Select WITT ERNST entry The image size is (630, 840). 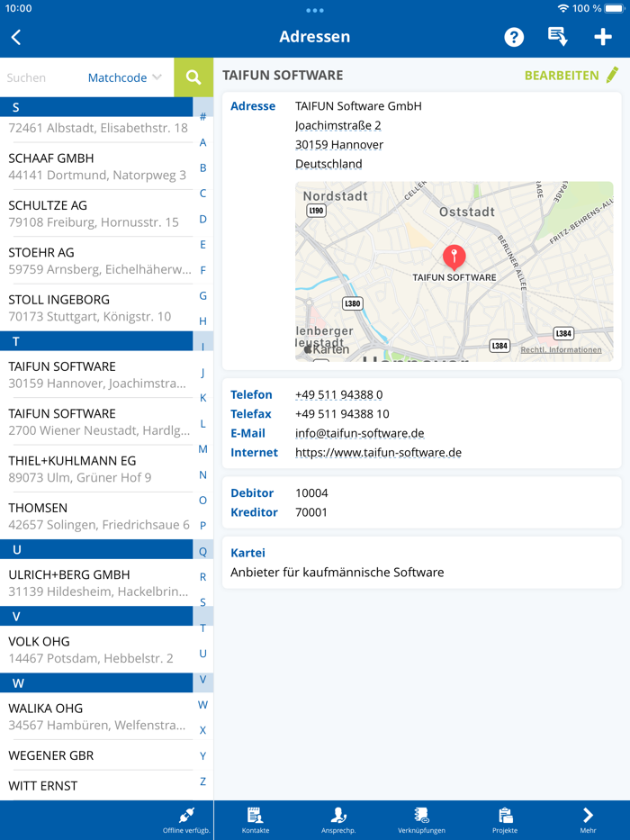(96, 786)
